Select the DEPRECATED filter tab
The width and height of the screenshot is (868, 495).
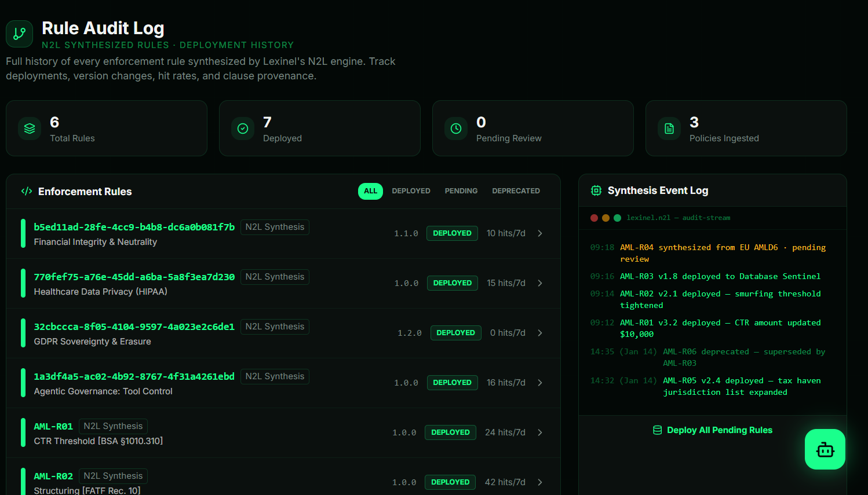[516, 190]
